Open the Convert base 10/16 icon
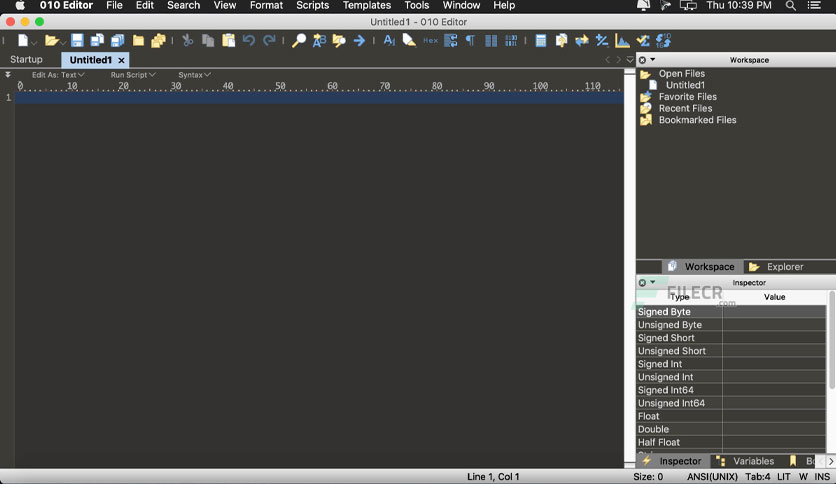The height and width of the screenshot is (484, 836). pos(663,41)
